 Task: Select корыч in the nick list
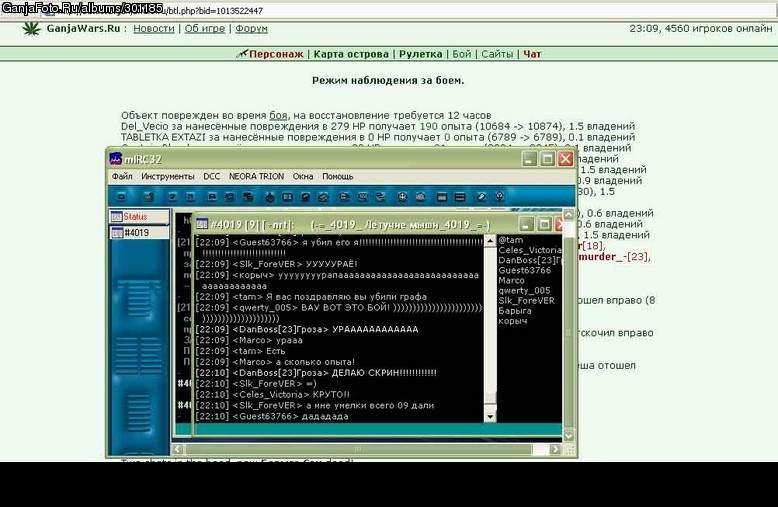513,321
